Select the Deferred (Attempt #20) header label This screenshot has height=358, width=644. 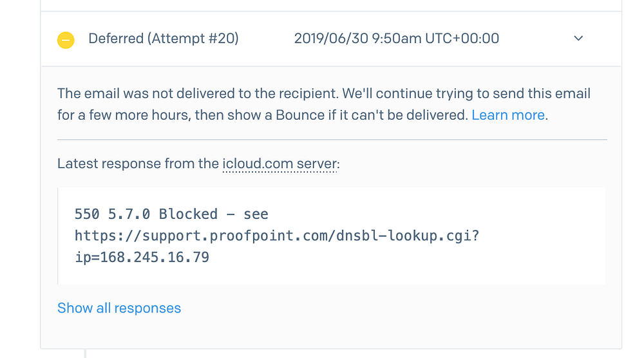(164, 39)
